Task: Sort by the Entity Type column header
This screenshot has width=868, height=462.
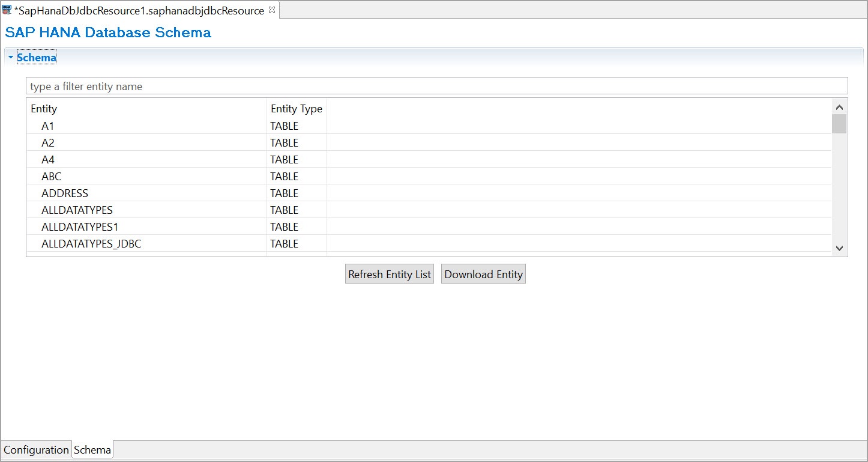Action: click(297, 109)
